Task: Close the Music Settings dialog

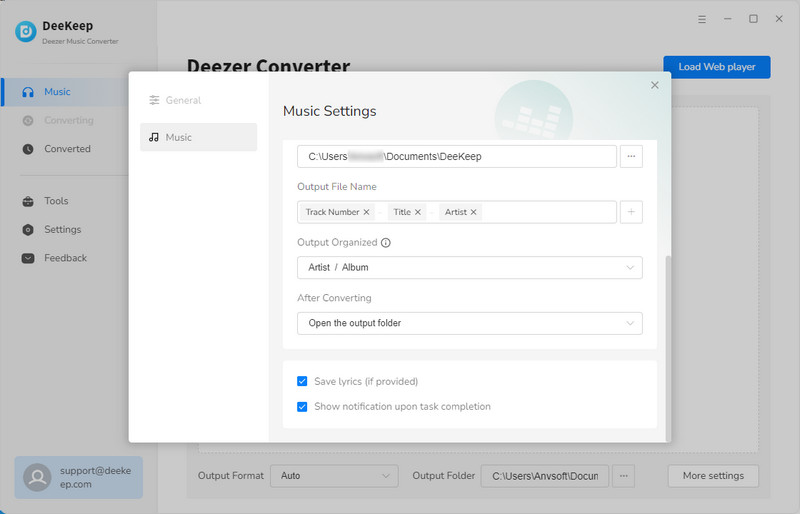Action: tap(655, 85)
